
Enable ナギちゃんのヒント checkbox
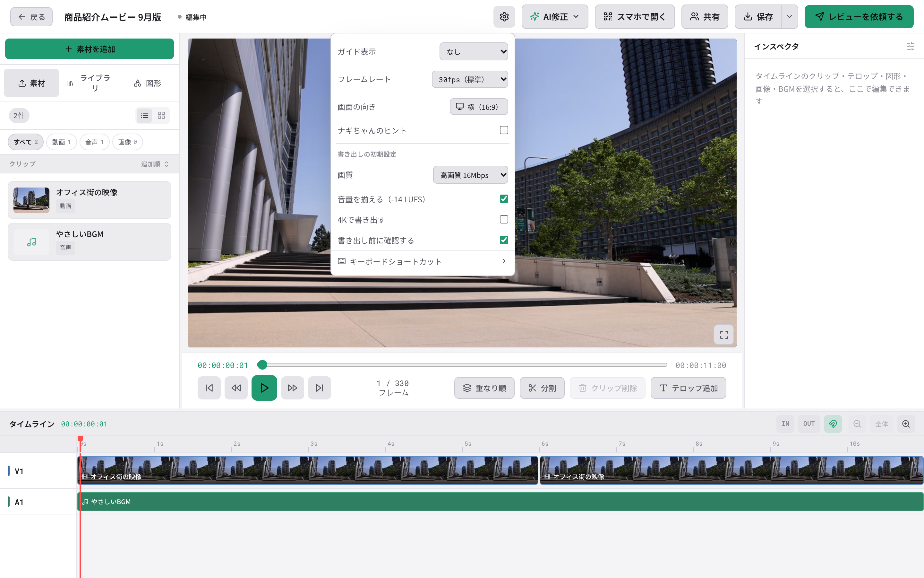pos(504,130)
